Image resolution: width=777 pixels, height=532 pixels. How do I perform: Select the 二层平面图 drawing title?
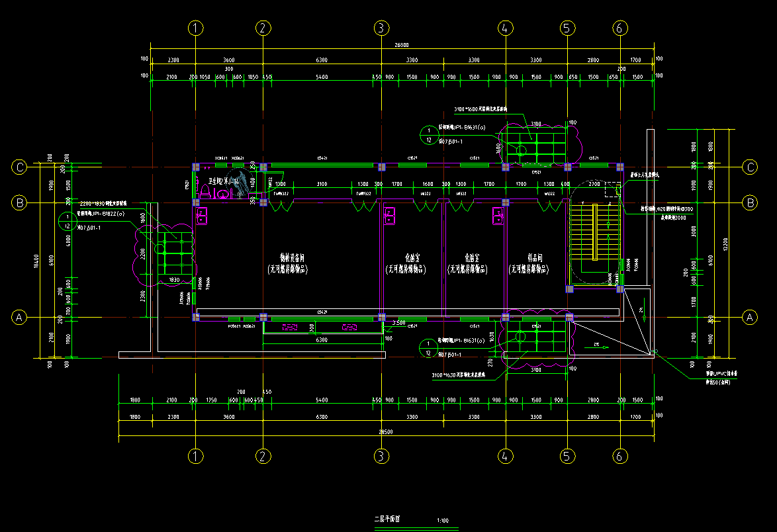[x=387, y=520]
